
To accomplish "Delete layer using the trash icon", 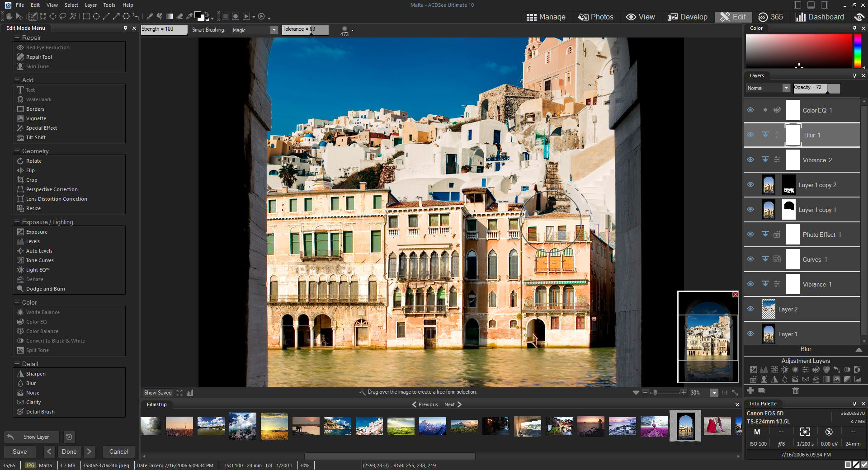I will 796,390.
